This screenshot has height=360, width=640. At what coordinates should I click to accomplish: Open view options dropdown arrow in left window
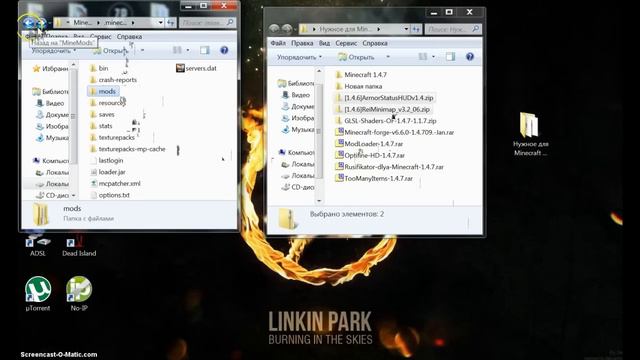click(188, 50)
